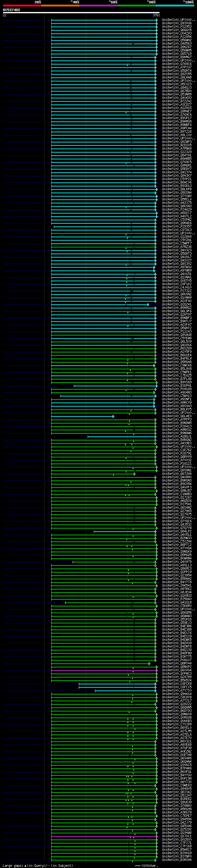Select hit label UniRef100_B6S321

click(x=177, y=741)
